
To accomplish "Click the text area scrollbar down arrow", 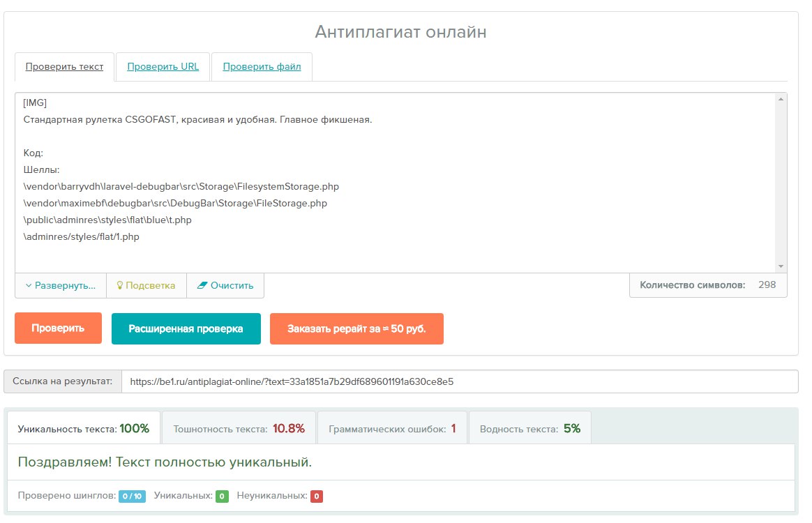I will [781, 266].
